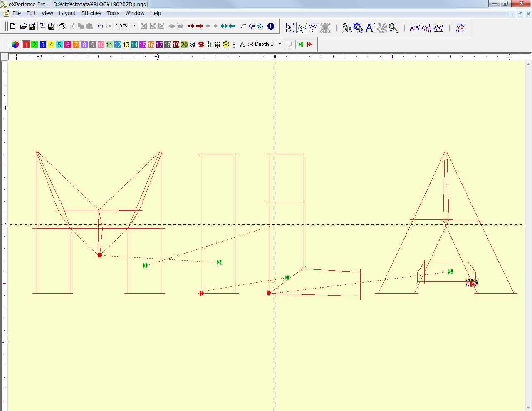The image size is (532, 411).
Task: Open the View menu
Action: point(47,13)
